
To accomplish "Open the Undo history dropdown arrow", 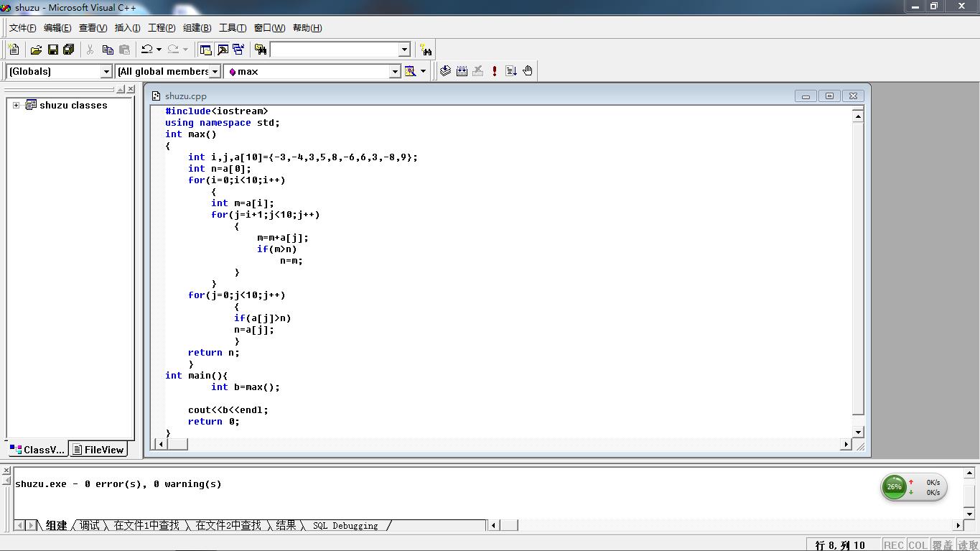I will (x=159, y=50).
